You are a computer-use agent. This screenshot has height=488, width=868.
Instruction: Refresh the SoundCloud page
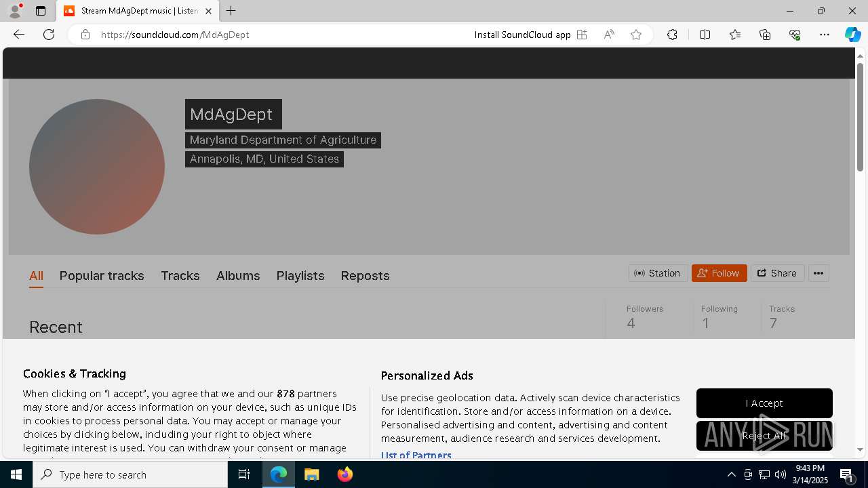[x=49, y=35]
